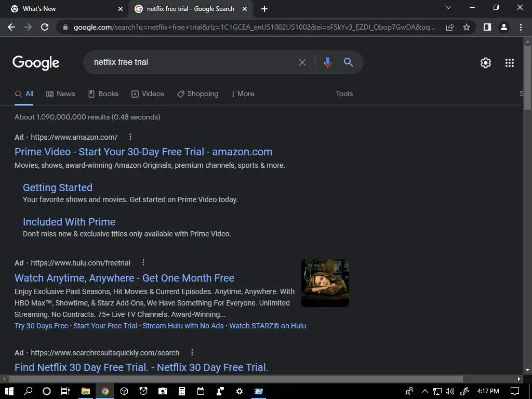Open options for the Amazon ad

130,137
